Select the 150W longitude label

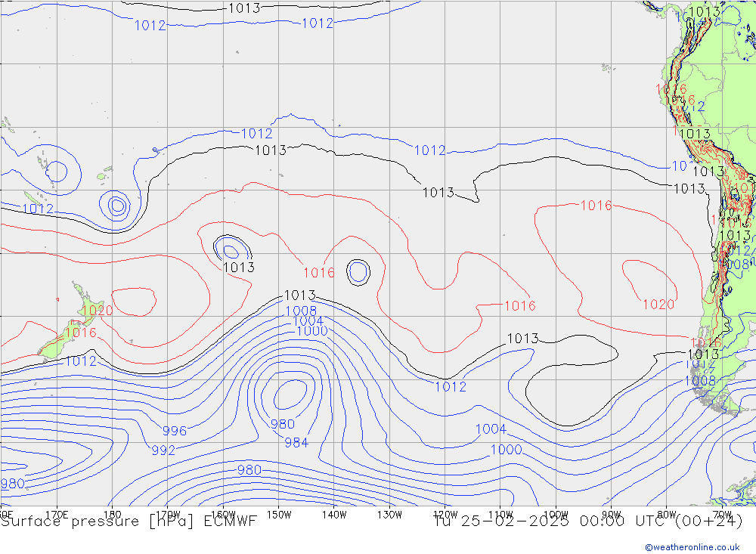279,515
